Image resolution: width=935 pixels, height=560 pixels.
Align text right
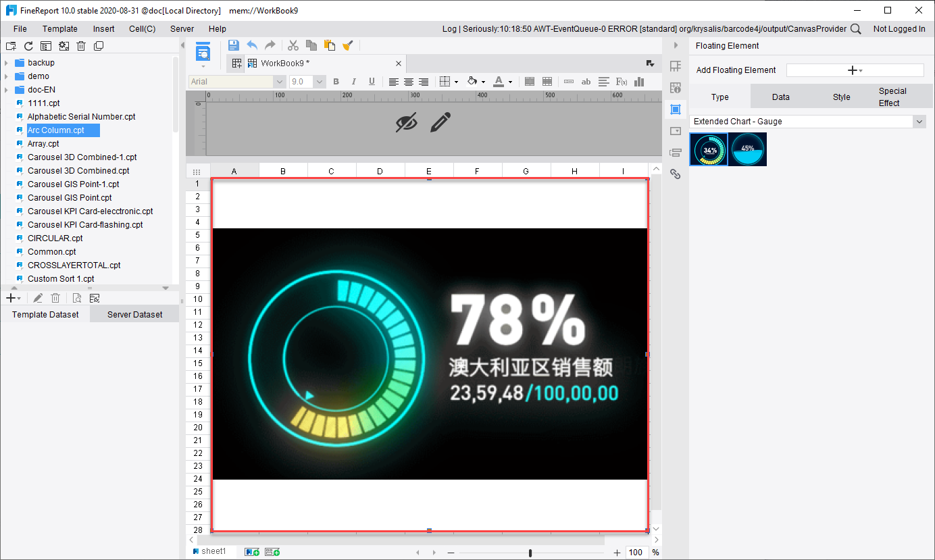click(x=424, y=82)
